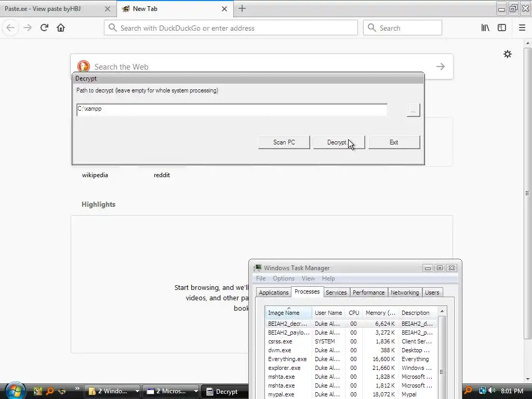
Task: Sort processes by User Name column
Action: [328, 313]
